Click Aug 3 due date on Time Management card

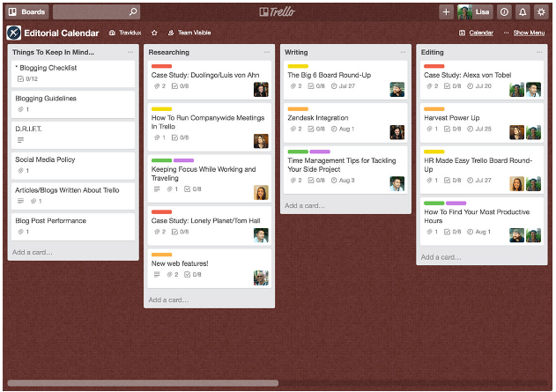coord(343,181)
